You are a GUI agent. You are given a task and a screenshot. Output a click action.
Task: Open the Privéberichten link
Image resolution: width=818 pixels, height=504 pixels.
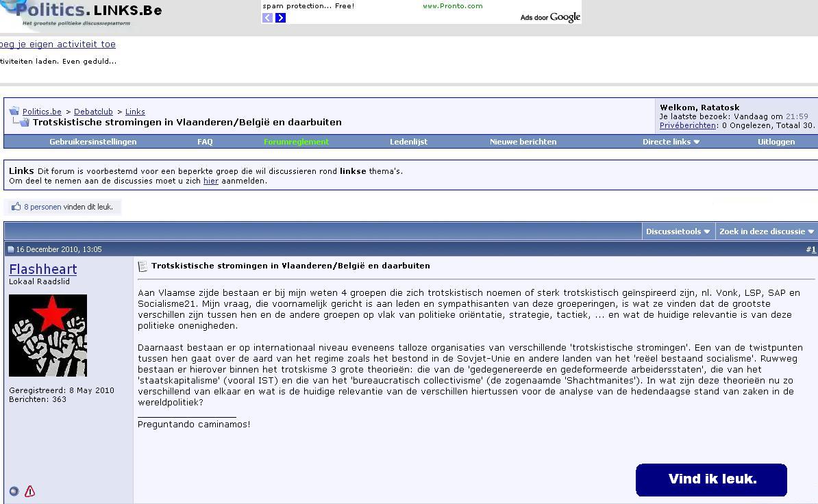pos(687,125)
